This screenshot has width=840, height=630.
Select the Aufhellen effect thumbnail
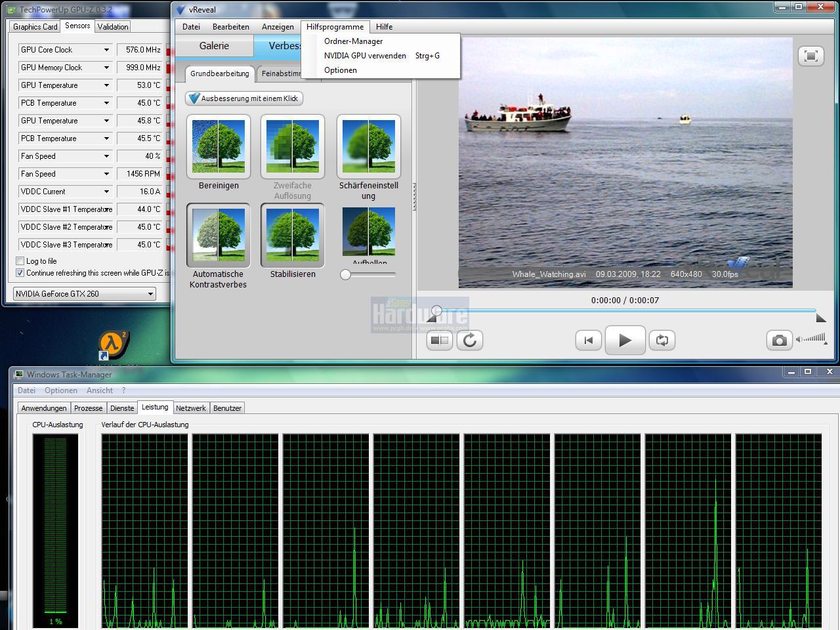(x=369, y=232)
